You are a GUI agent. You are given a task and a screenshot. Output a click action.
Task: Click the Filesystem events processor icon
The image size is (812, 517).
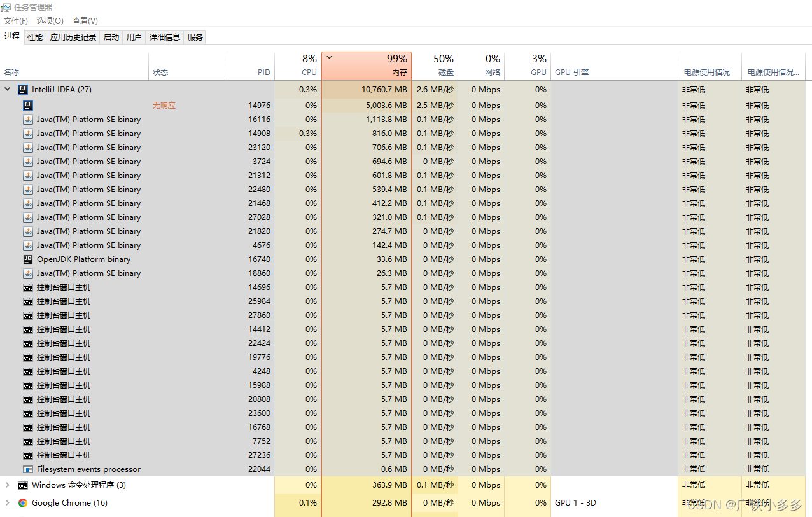tap(27, 469)
